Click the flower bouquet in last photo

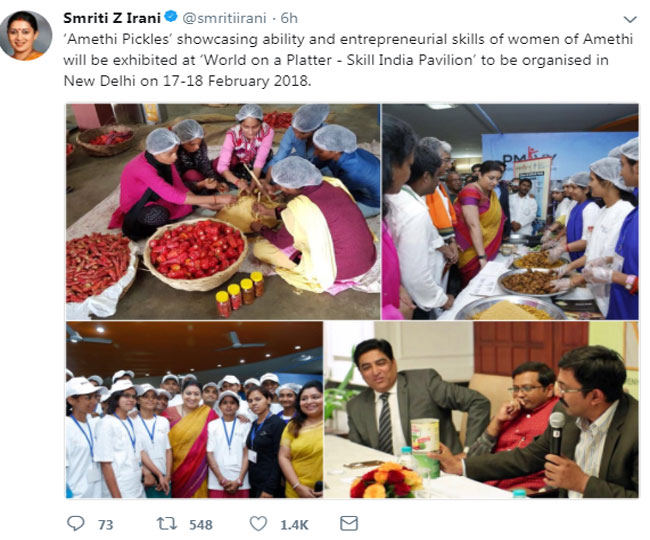point(386,481)
